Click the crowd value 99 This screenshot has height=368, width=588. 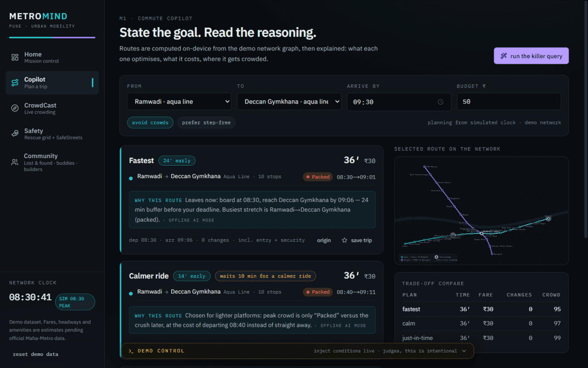point(557,338)
